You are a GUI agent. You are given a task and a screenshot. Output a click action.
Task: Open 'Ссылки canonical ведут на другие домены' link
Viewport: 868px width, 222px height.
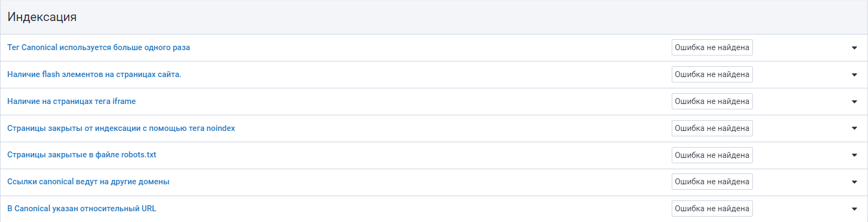point(88,182)
